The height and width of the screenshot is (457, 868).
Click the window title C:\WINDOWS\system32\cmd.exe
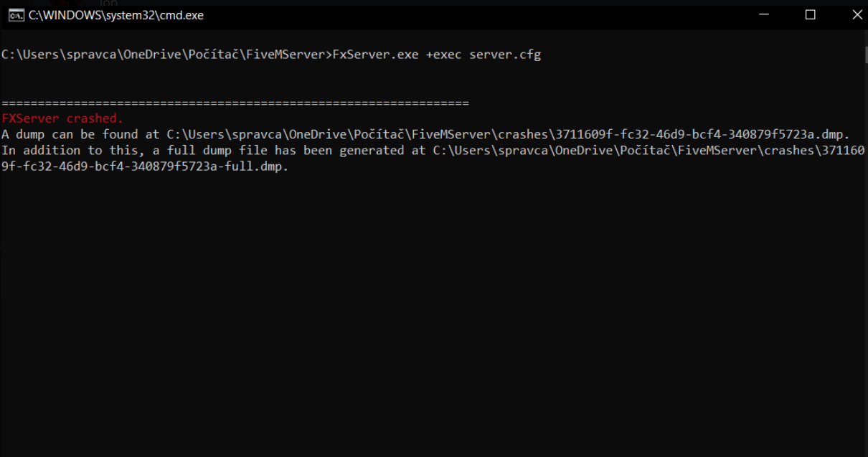pyautogui.click(x=115, y=14)
